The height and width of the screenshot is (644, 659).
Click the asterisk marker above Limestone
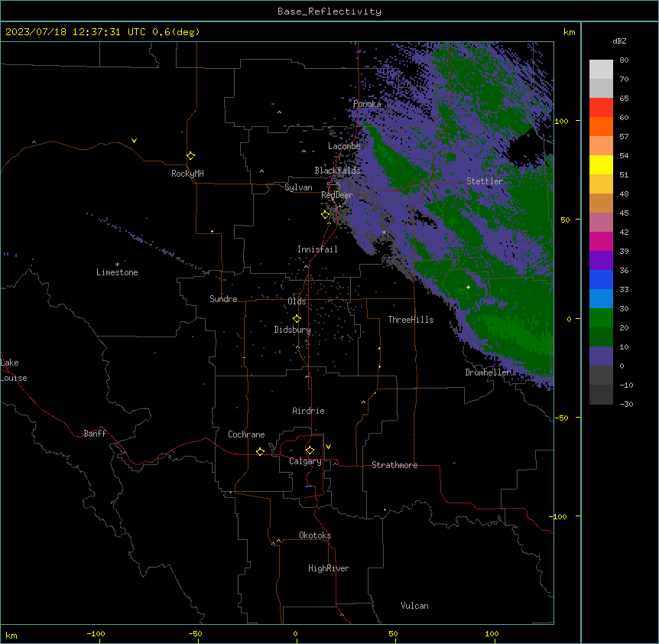tap(117, 265)
